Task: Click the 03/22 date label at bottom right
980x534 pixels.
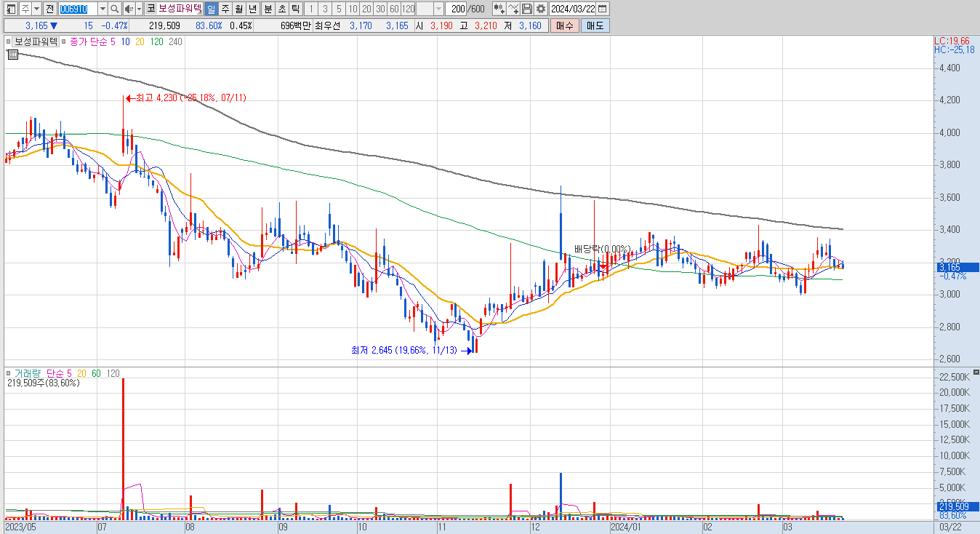Action: [950, 526]
